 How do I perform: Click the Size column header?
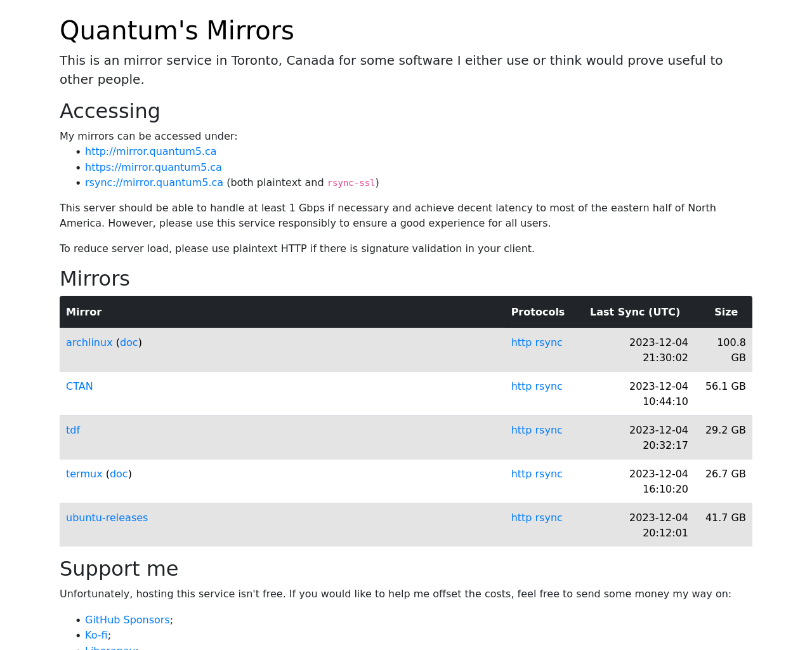click(x=726, y=312)
